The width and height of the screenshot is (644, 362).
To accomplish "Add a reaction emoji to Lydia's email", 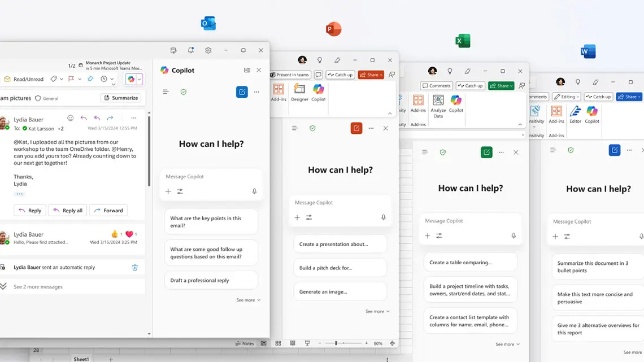I will coord(71,118).
